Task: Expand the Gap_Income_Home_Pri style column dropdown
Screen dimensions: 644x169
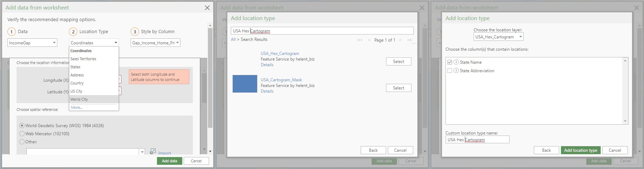Action: 177,43
